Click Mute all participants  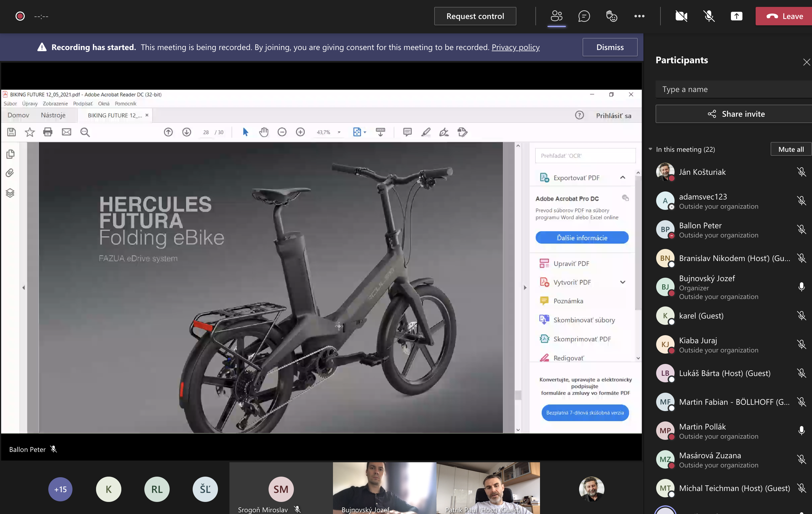click(x=791, y=149)
